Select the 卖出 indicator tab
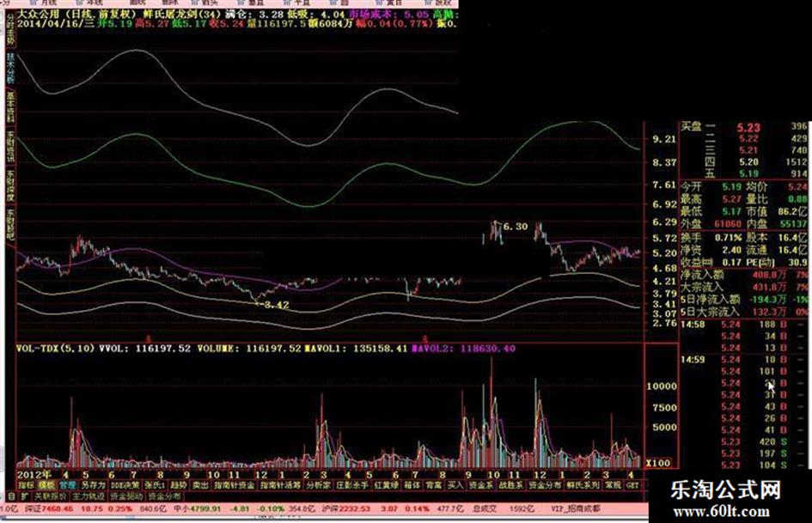 (x=200, y=485)
